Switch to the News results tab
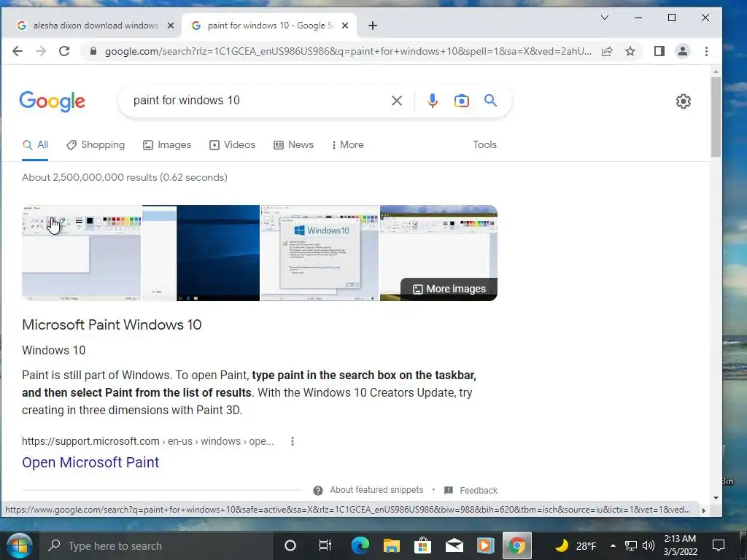Screen dimensions: 747x560 293,145
